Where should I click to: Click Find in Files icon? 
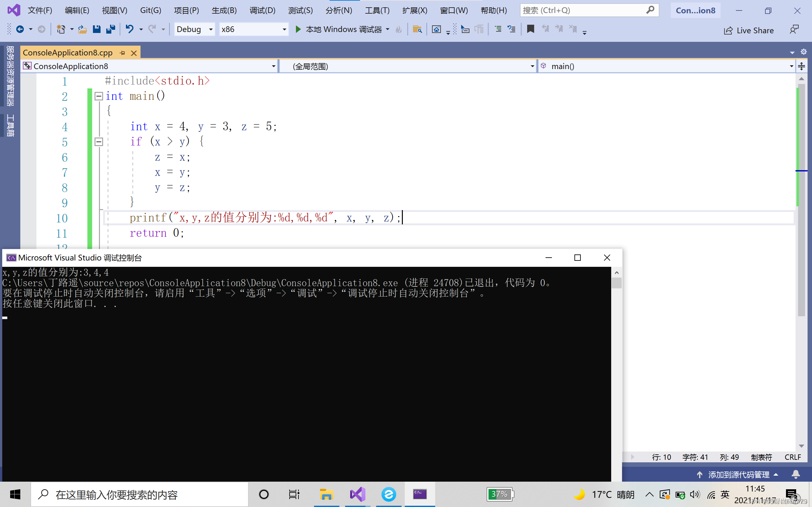417,29
